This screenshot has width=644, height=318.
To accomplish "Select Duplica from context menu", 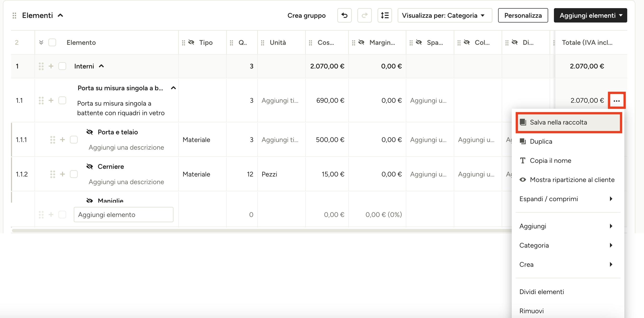I will pos(568,141).
